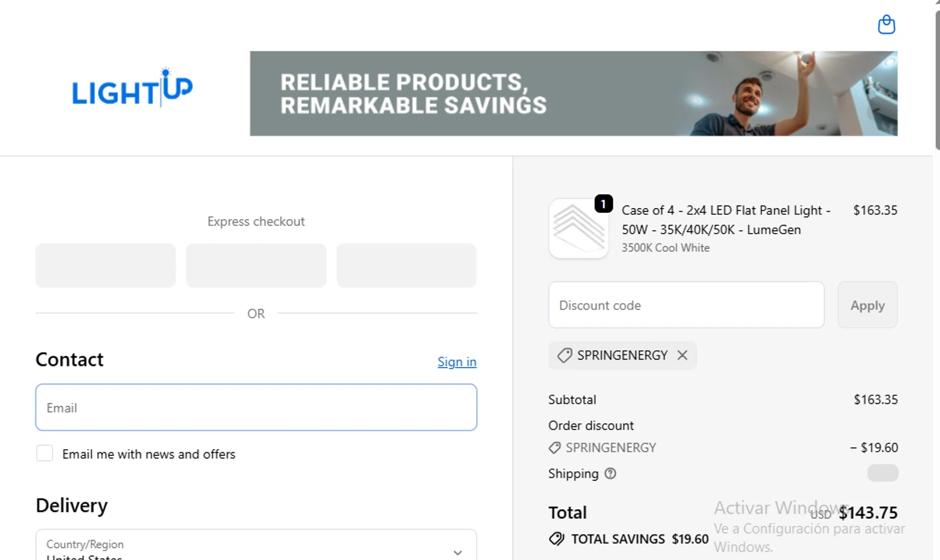Screen dimensions: 940x560
Task: Click the '$163.35' subtotal amount
Action: (875, 400)
